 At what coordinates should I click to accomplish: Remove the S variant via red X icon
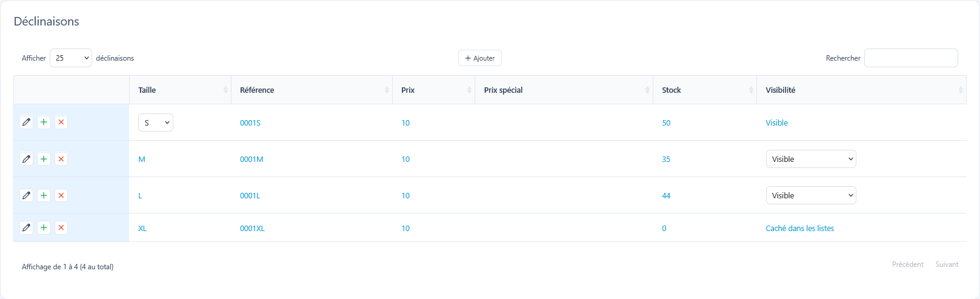(x=61, y=122)
